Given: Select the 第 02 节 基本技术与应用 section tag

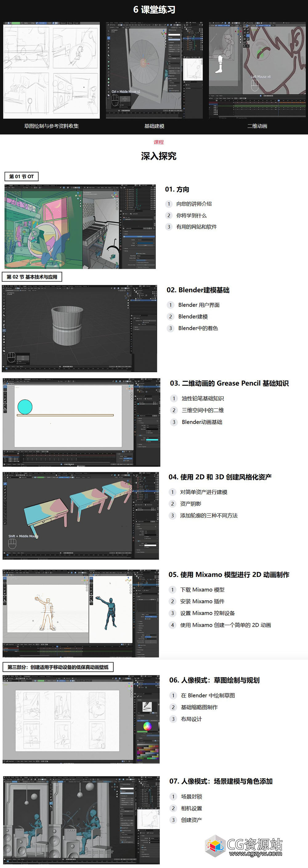Looking at the screenshot, I should [x=32, y=277].
